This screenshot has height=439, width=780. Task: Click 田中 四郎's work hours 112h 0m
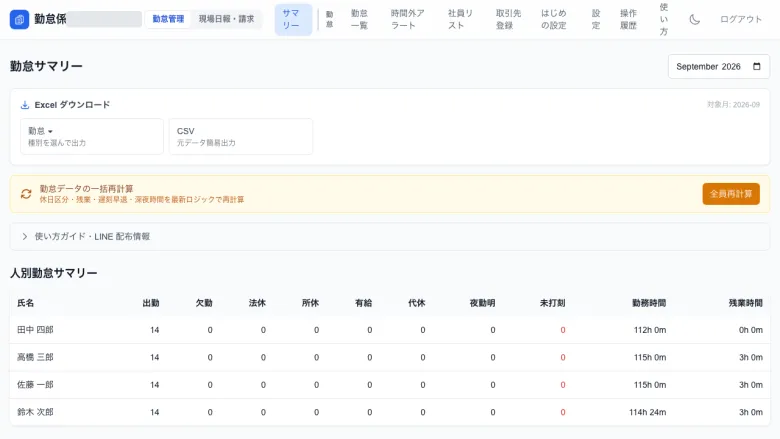click(650, 330)
